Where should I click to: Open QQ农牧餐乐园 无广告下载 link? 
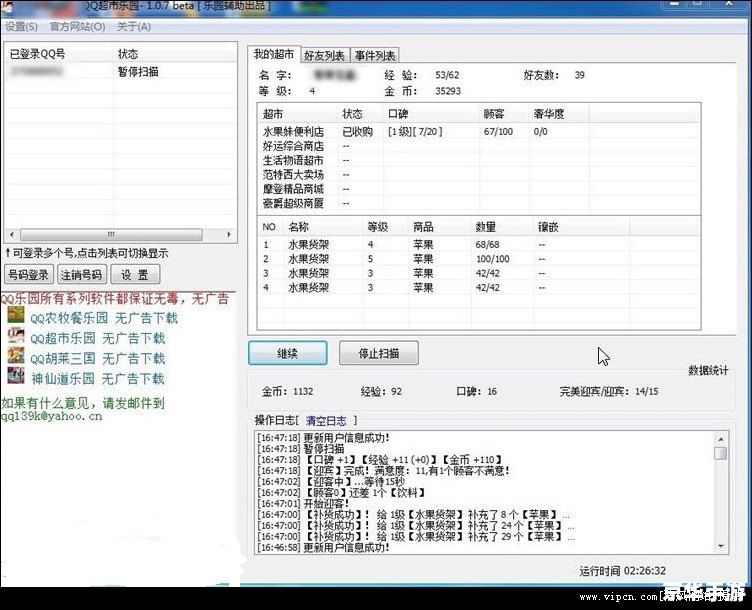(104, 318)
